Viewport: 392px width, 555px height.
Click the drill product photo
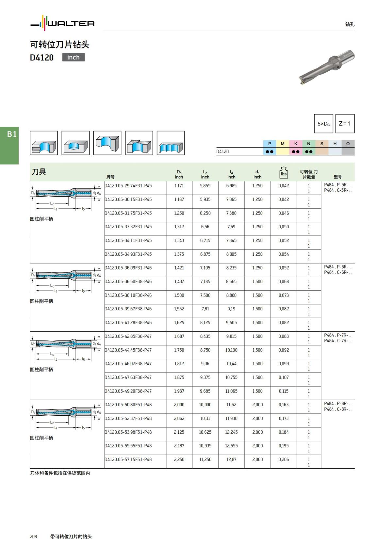point(327,67)
